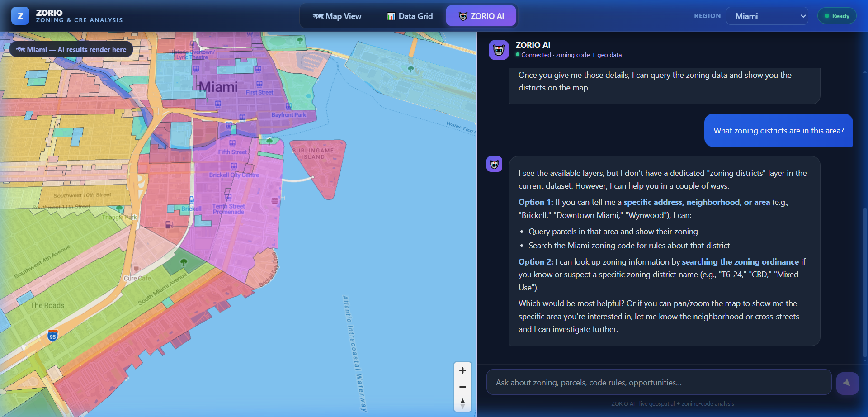Zoom out of the map
The image size is (868, 417).
pos(462,387)
